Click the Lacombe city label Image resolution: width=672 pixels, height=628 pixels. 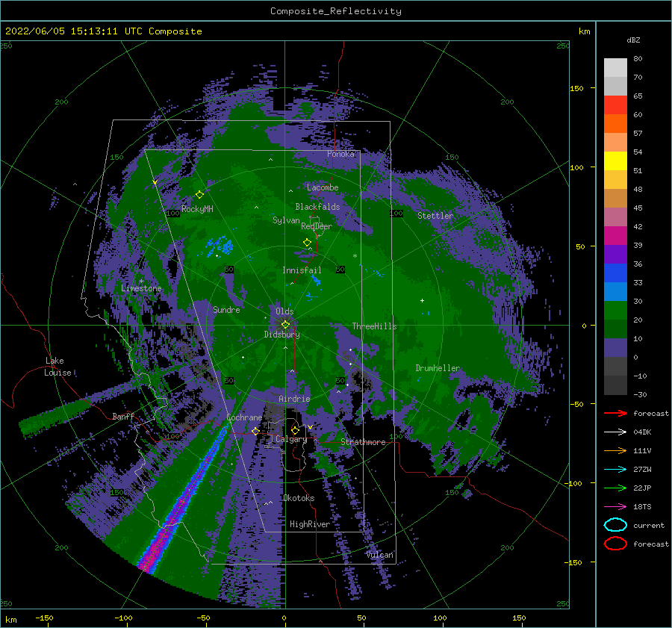pos(323,187)
